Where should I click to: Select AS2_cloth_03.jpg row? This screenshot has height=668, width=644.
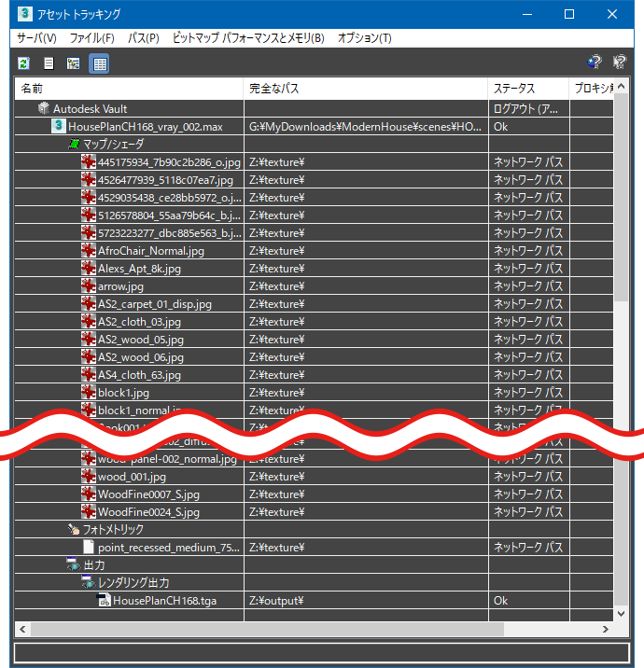click(x=315, y=322)
